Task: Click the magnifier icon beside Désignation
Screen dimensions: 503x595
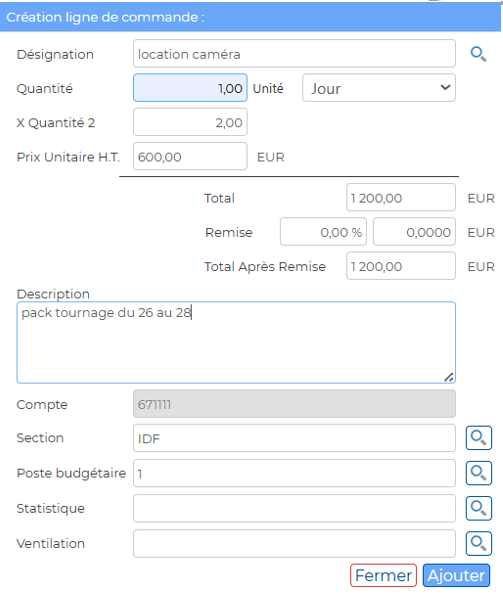Action: [478, 54]
